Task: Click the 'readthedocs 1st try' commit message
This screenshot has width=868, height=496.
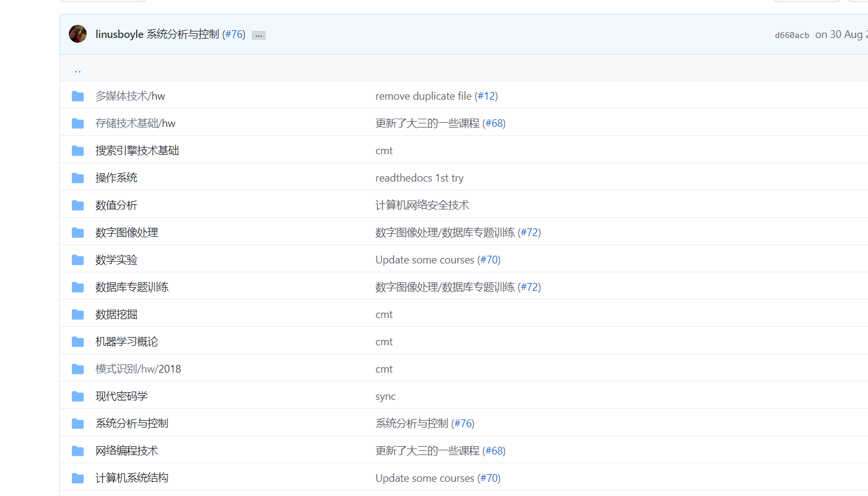Action: (420, 177)
